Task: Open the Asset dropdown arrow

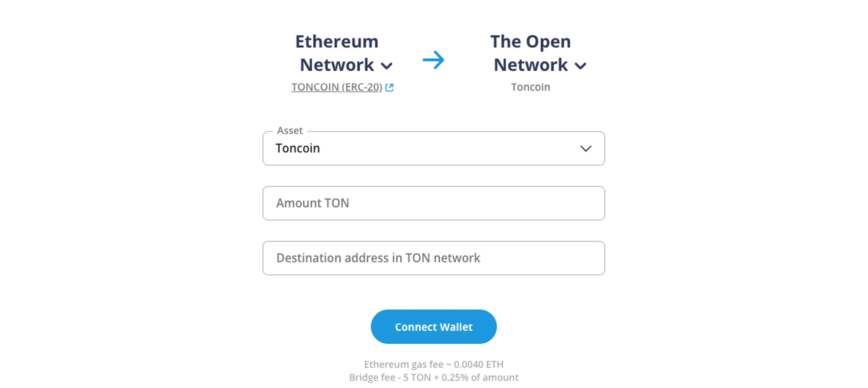Action: (585, 149)
